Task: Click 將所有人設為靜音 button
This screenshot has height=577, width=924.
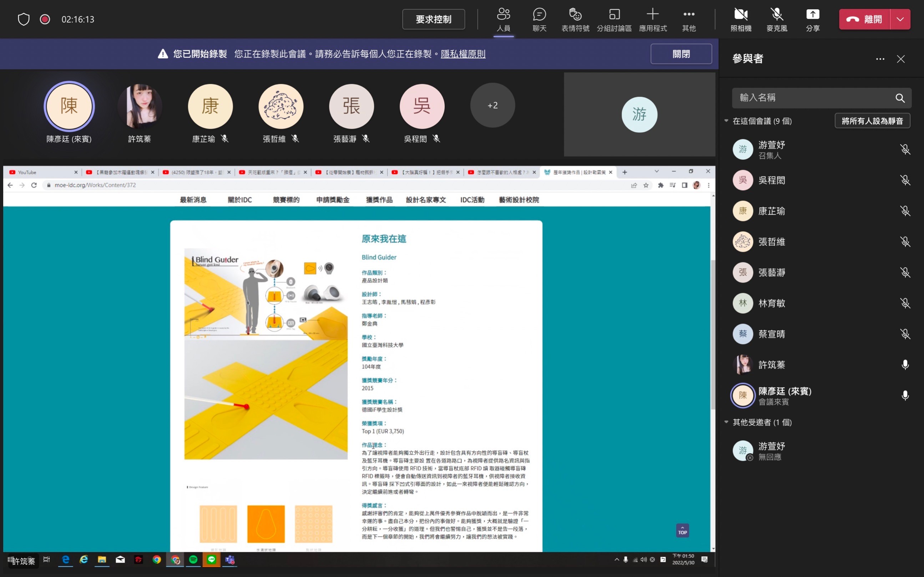Action: (x=872, y=121)
